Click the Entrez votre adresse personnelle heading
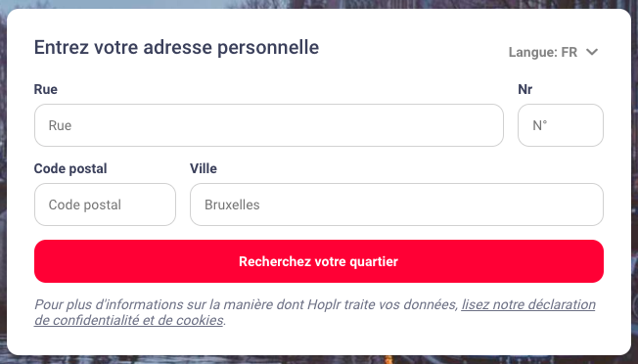 point(176,47)
